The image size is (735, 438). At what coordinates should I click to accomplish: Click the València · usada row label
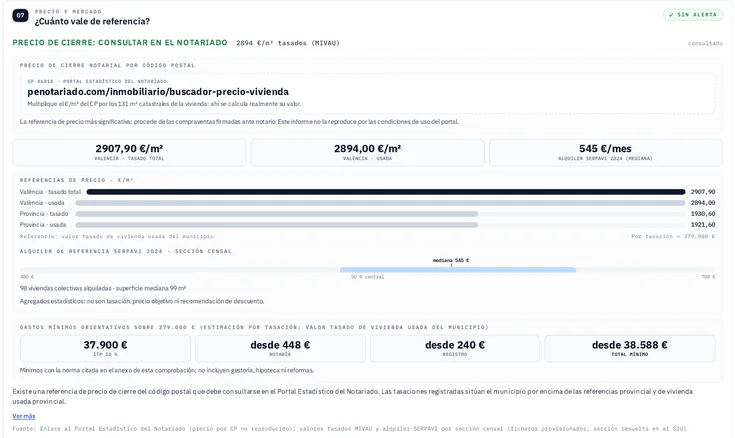42,203
